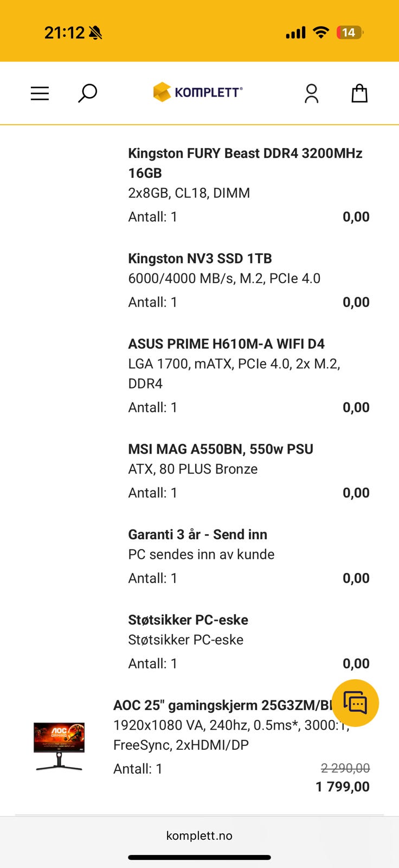
Task: Tap the 21:12 clock in status bar
Action: (65, 33)
